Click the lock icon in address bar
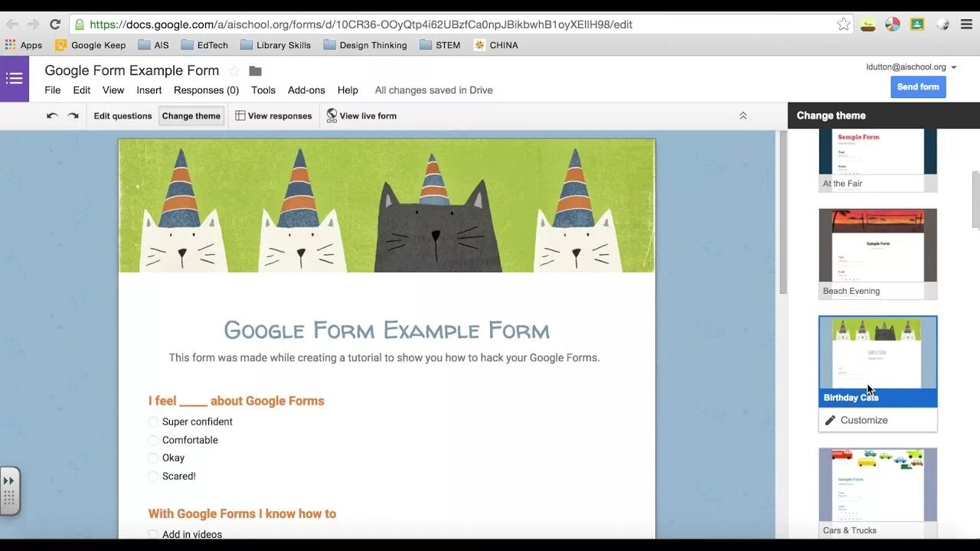This screenshot has width=980, height=551. click(x=80, y=24)
